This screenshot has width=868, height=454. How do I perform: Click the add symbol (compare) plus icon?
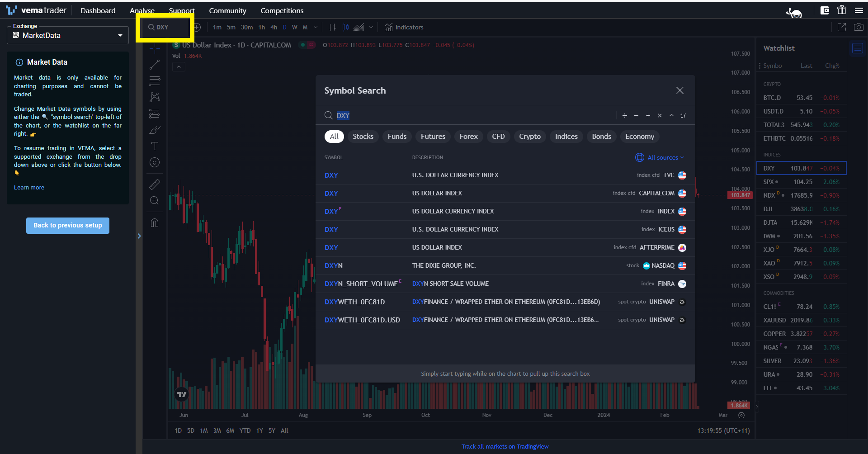[x=197, y=27]
